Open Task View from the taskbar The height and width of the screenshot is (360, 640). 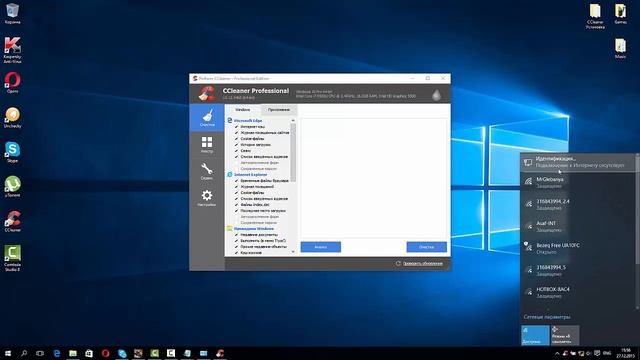point(40,353)
